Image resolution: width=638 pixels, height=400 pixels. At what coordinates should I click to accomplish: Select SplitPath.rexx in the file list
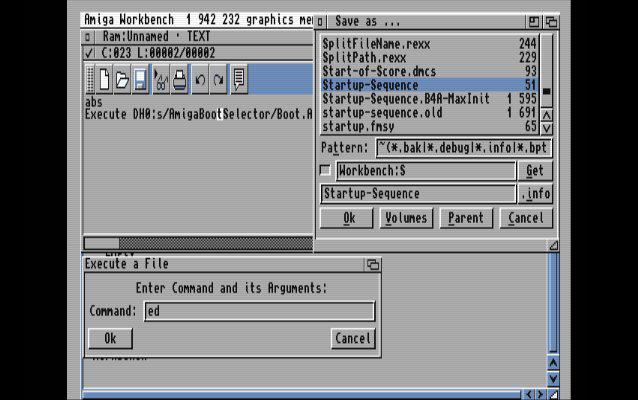click(x=429, y=58)
